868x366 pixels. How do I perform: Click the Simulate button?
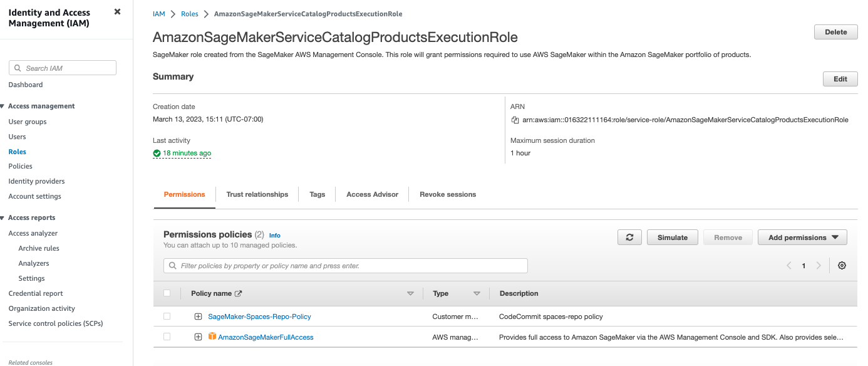click(x=673, y=238)
